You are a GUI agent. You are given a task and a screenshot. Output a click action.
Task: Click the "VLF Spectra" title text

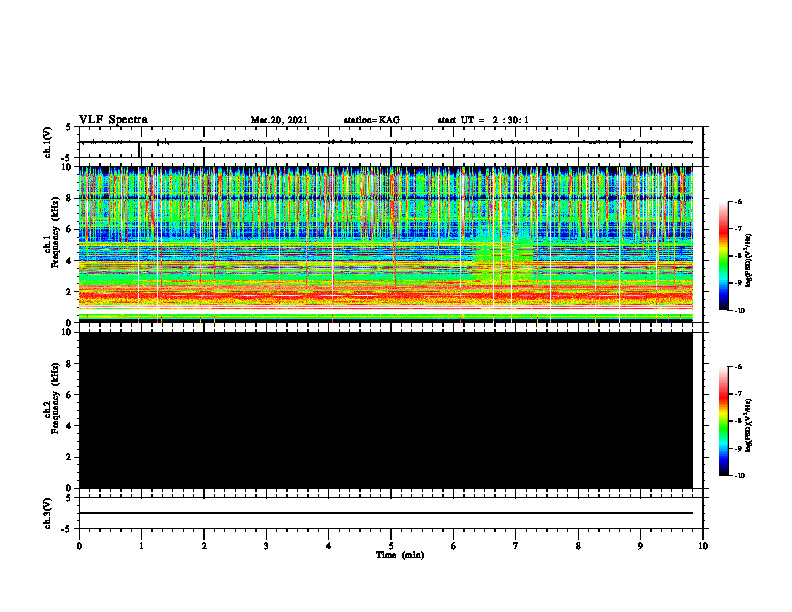(x=113, y=120)
